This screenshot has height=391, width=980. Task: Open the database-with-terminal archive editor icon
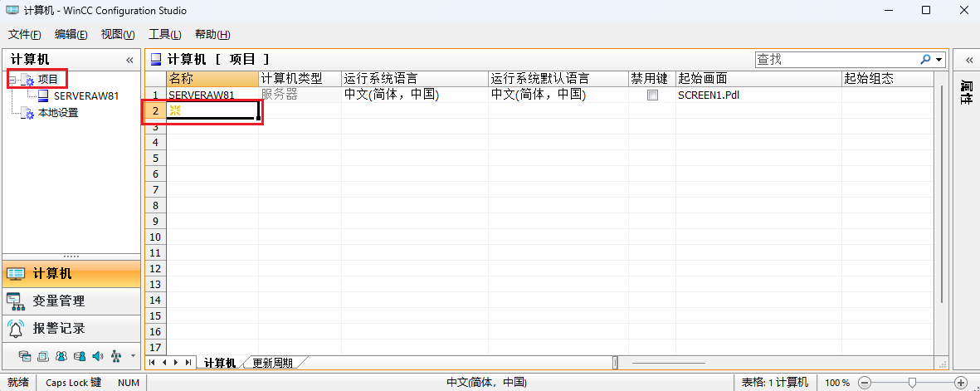pyautogui.click(x=24, y=356)
